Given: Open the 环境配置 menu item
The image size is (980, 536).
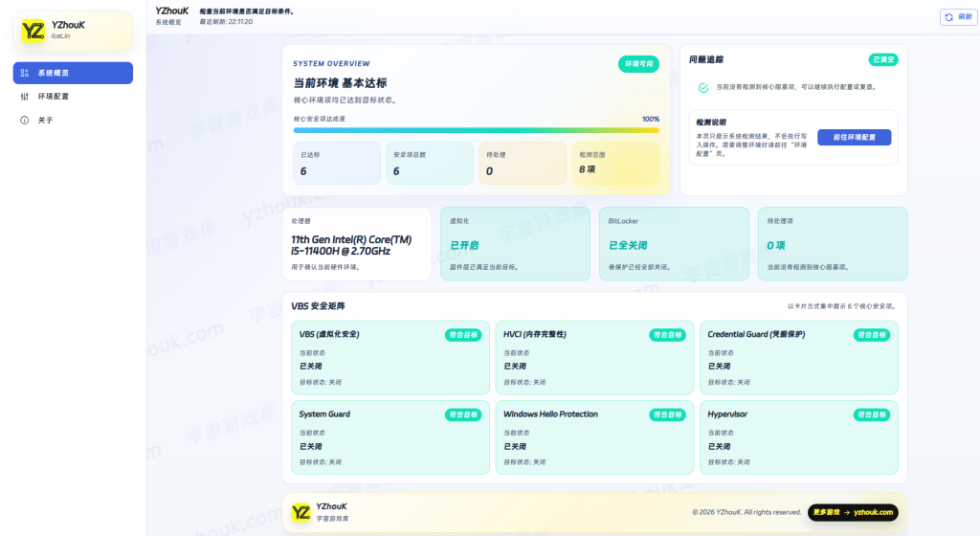Looking at the screenshot, I should click(x=73, y=97).
